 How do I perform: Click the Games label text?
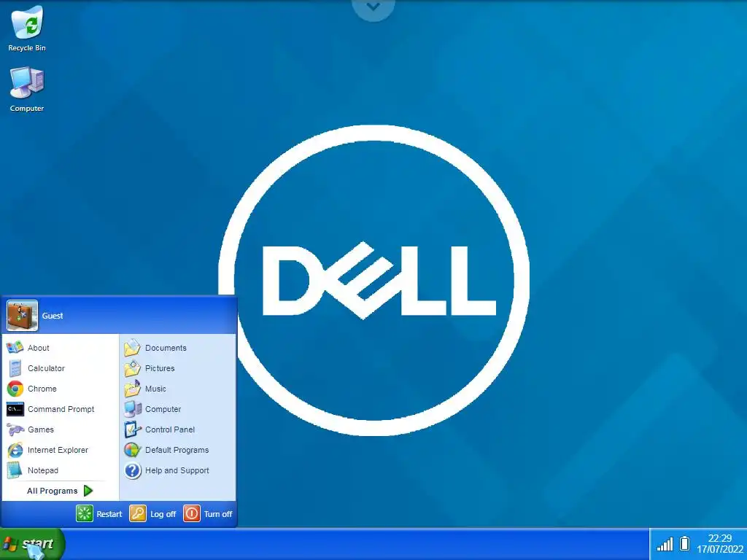[41, 430]
